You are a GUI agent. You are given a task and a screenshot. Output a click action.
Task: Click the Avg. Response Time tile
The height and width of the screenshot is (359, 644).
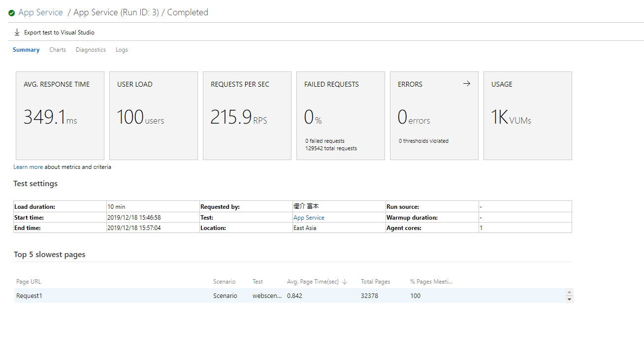60,116
